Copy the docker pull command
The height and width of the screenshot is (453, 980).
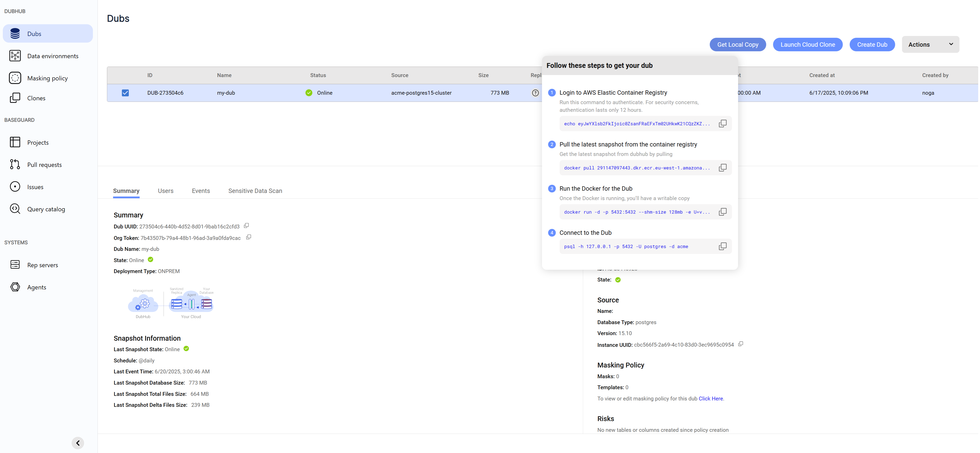click(722, 168)
